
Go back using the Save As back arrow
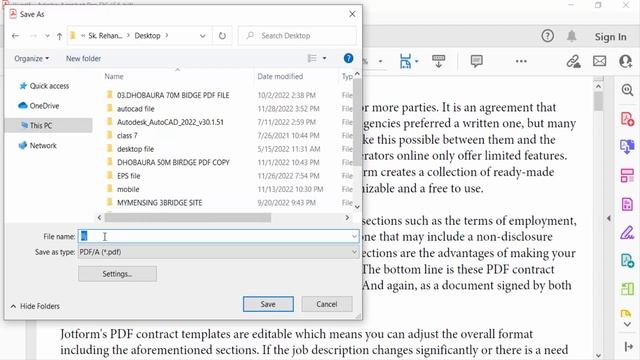coord(16,36)
